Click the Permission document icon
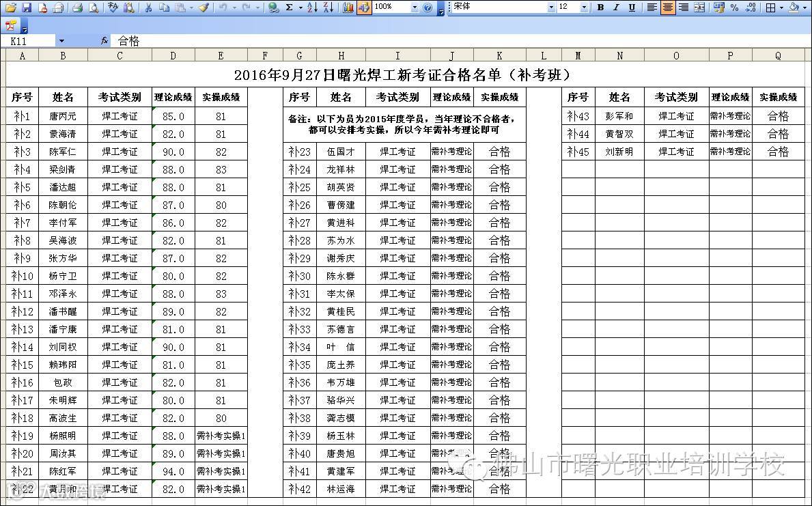 pyautogui.click(x=43, y=8)
